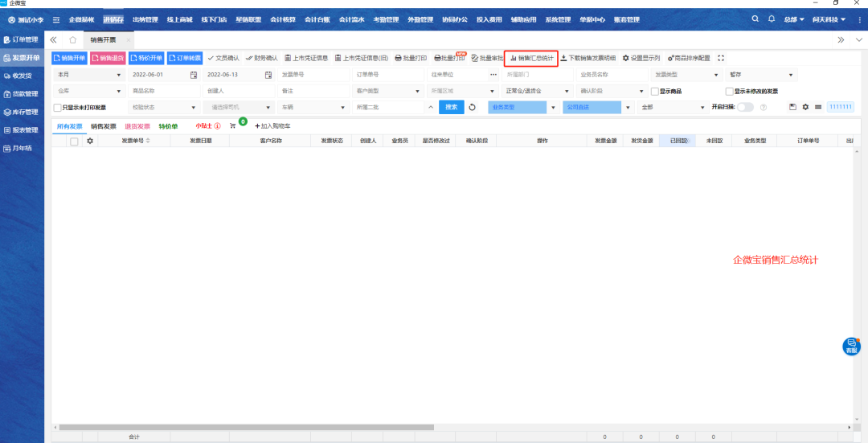Click the save layout disk icon
This screenshot has height=443, width=868.
point(792,107)
